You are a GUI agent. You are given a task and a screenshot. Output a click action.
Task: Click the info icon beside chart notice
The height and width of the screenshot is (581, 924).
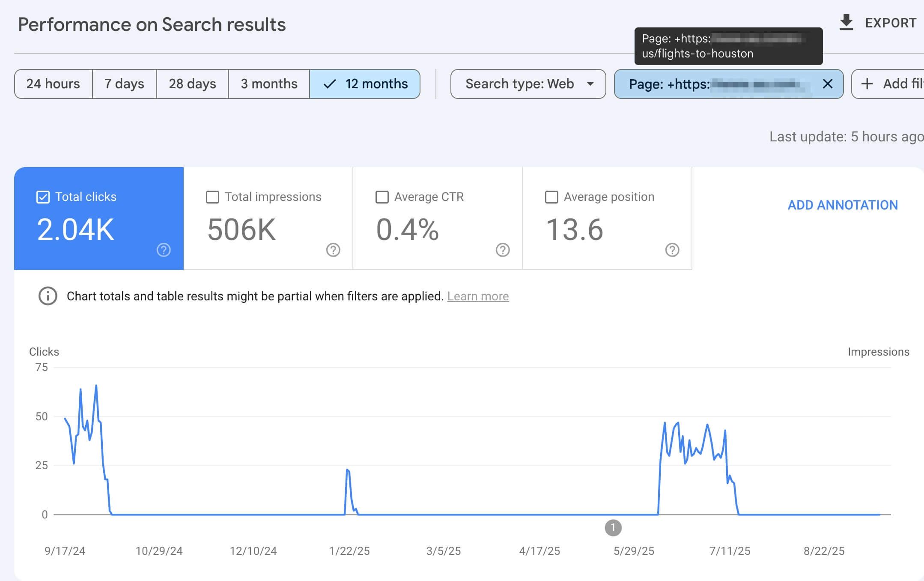tap(48, 296)
